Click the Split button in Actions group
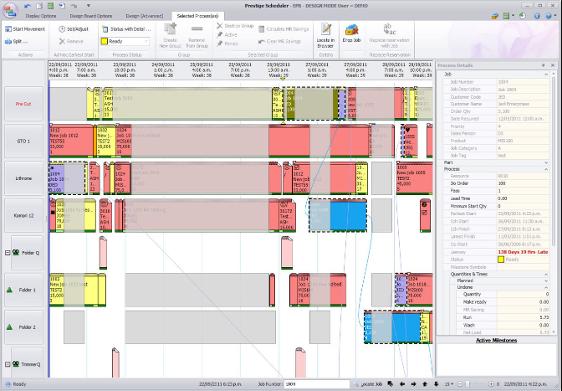 [x=16, y=42]
